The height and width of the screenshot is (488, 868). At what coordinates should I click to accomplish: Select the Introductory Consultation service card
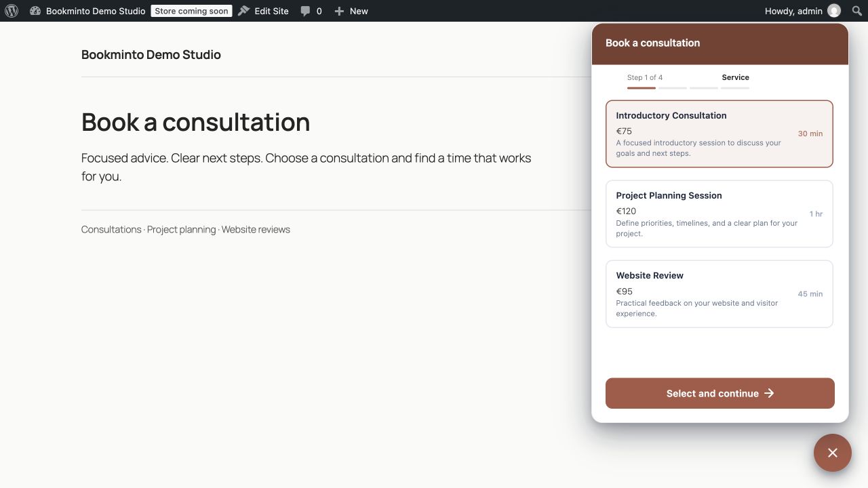click(x=719, y=134)
